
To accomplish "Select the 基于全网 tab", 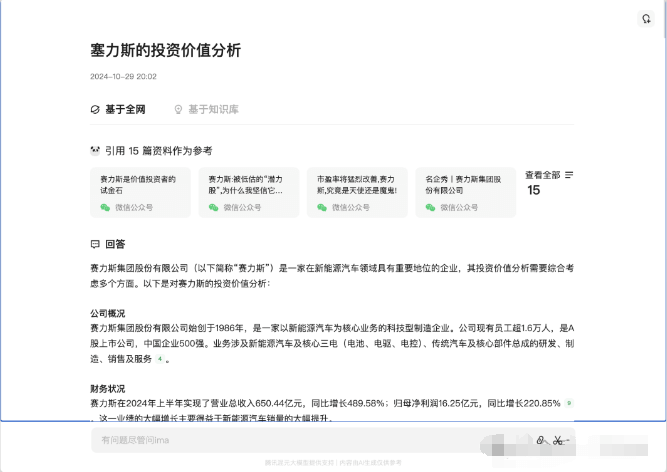I will coord(118,109).
